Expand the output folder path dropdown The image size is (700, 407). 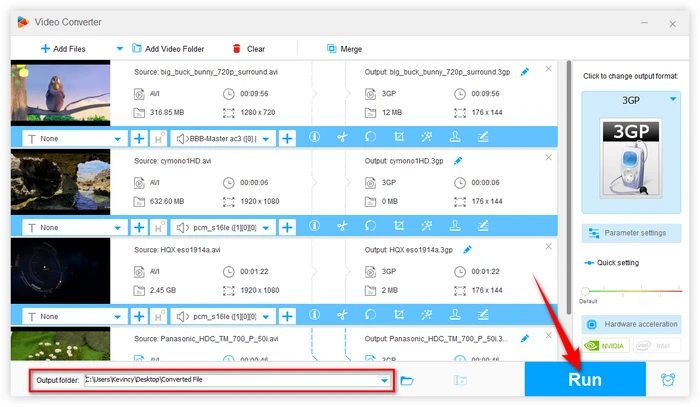click(x=384, y=381)
